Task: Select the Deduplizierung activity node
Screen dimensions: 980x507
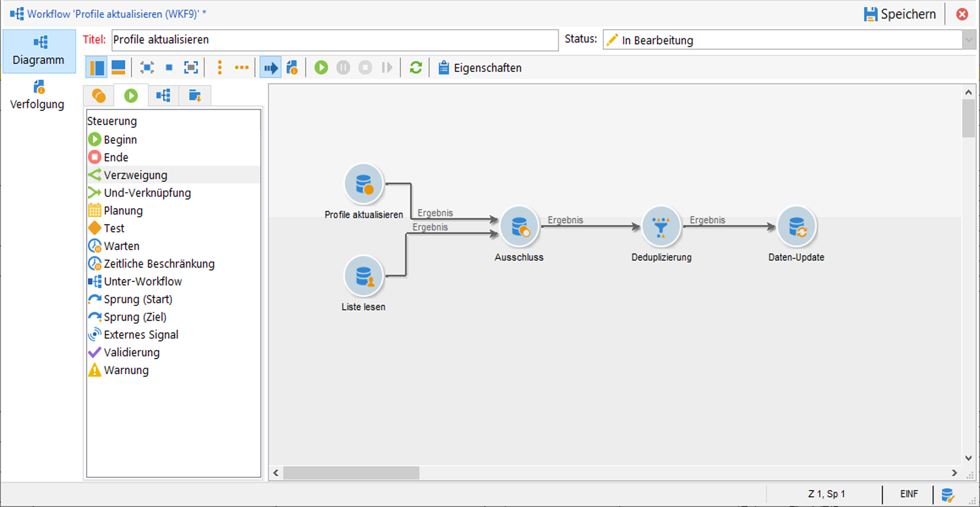Action: (661, 227)
